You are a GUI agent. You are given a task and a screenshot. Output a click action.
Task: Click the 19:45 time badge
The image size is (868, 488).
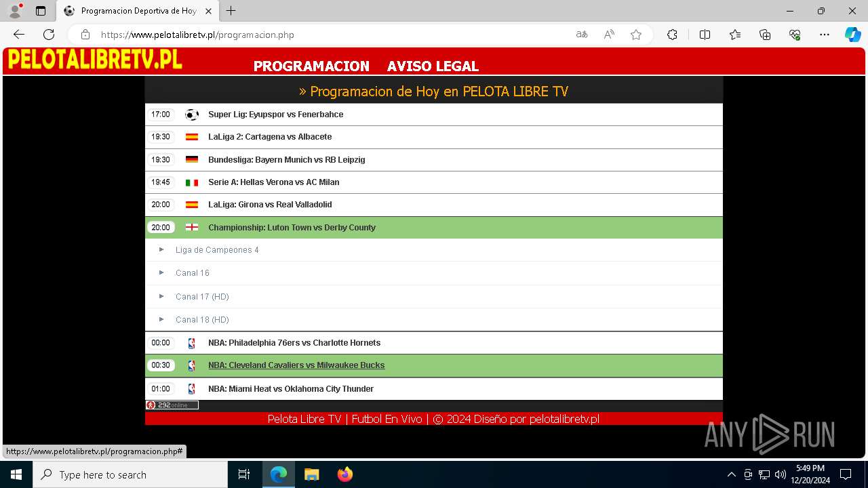(161, 182)
